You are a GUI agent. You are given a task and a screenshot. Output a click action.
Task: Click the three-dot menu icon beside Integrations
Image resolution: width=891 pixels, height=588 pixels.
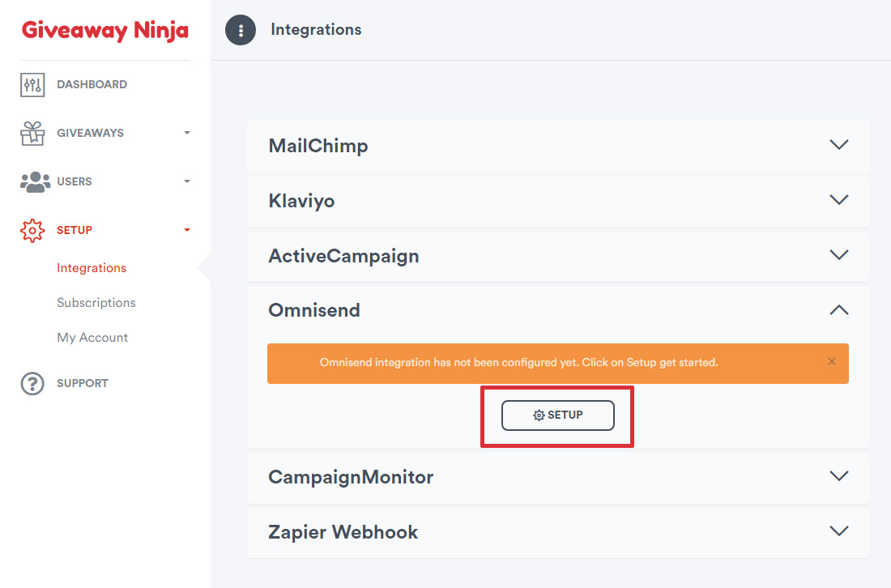pos(241,29)
